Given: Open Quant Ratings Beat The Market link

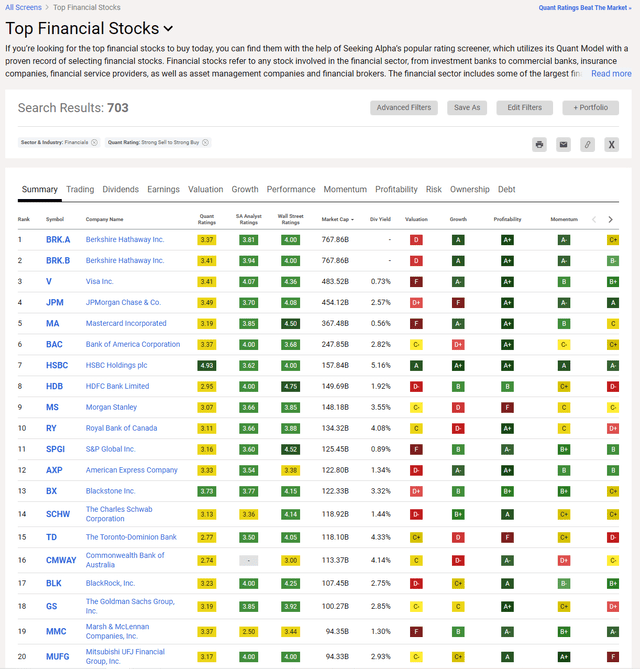Looking at the screenshot, I should tap(585, 8).
